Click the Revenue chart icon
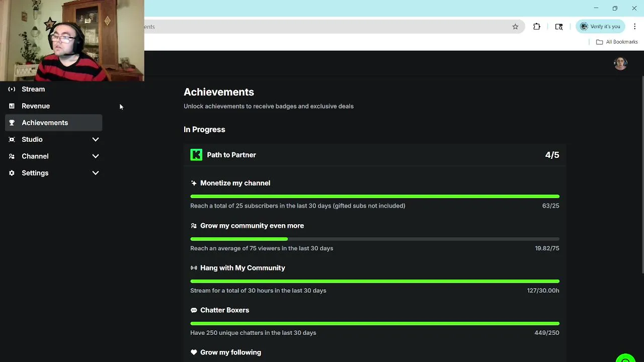The image size is (644, 362). point(12,106)
